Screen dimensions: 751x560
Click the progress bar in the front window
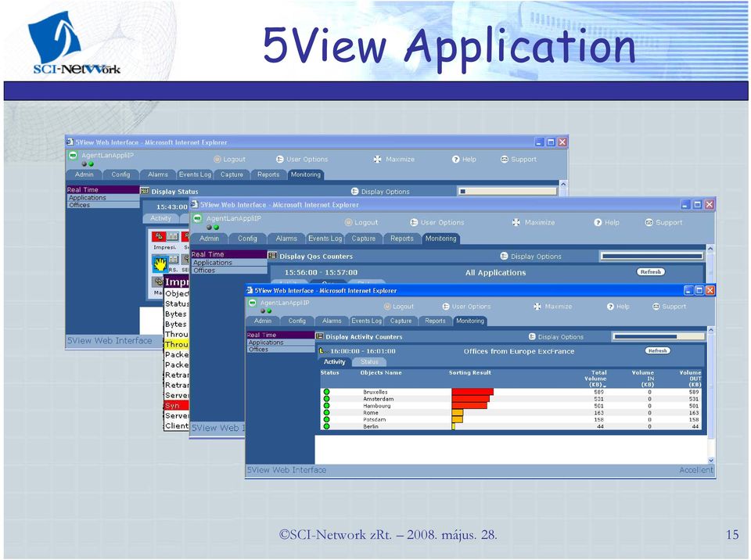point(659,337)
